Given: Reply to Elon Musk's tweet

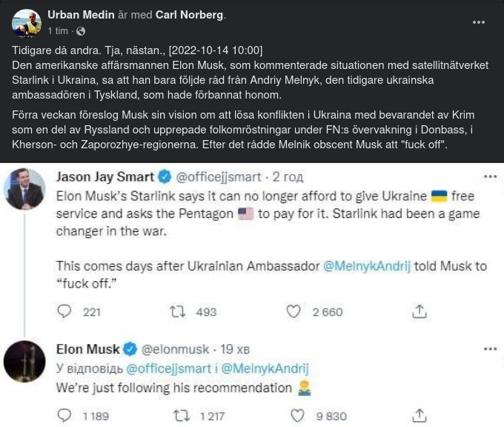Looking at the screenshot, I should pos(65,416).
